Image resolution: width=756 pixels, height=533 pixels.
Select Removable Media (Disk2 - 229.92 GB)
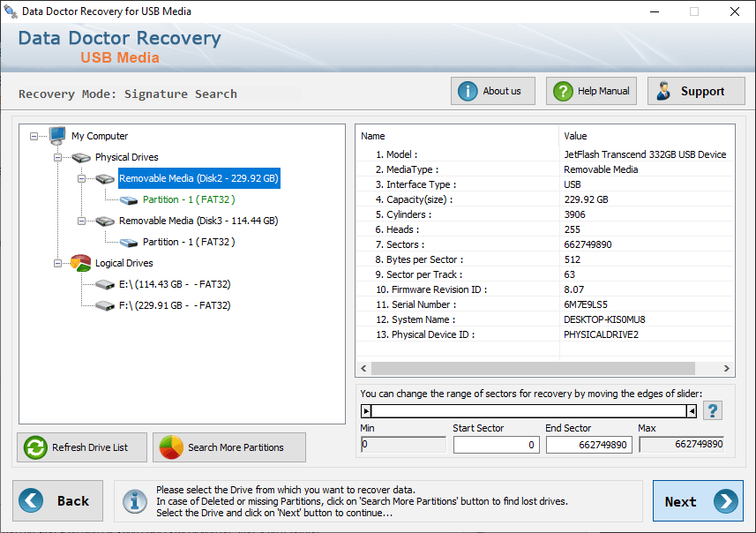[198, 178]
